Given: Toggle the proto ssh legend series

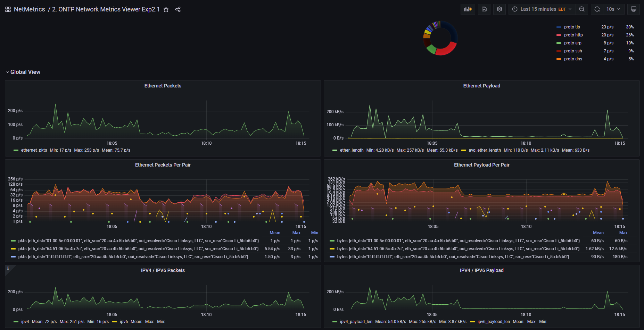Looking at the screenshot, I should click(x=573, y=51).
